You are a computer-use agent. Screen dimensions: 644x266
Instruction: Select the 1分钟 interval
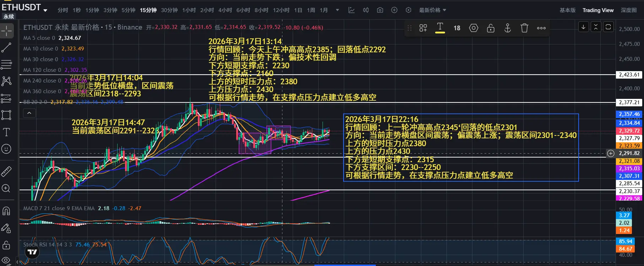click(x=92, y=10)
